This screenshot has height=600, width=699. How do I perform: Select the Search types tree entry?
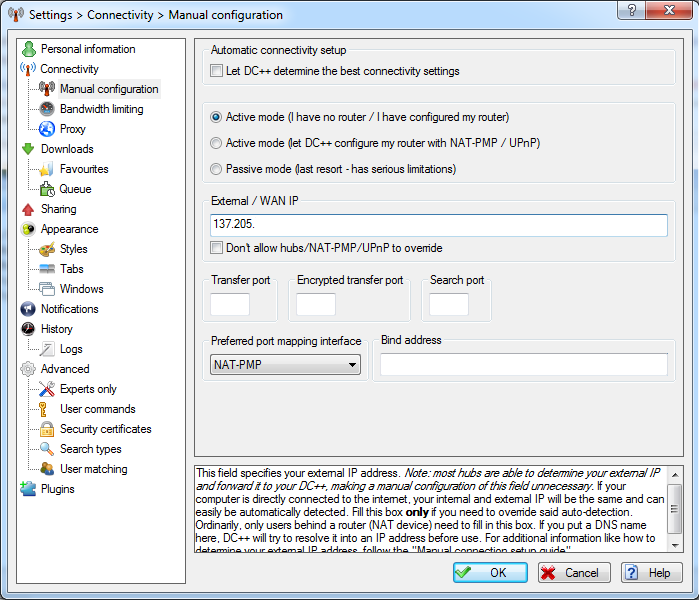coord(90,449)
